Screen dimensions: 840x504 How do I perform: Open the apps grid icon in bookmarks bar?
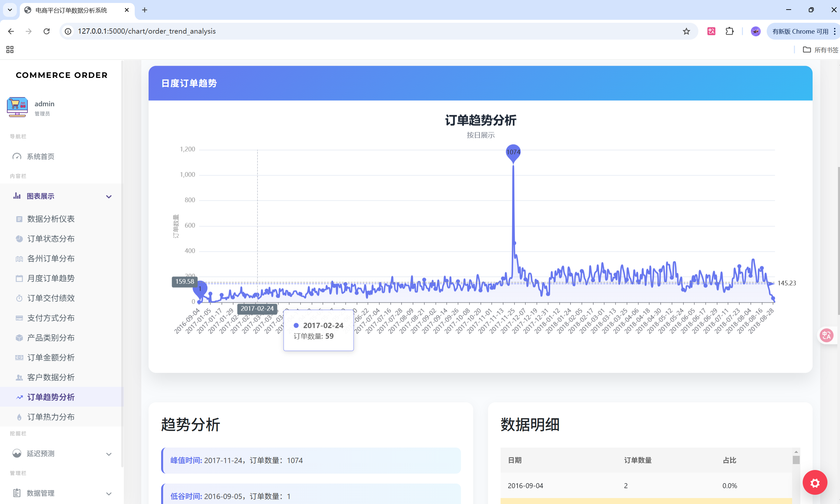pyautogui.click(x=10, y=50)
